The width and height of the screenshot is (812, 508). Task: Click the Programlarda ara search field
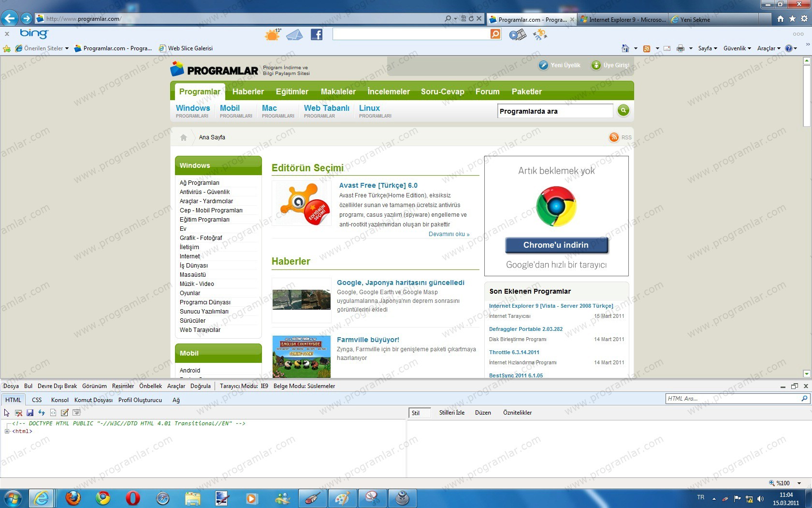click(x=555, y=111)
